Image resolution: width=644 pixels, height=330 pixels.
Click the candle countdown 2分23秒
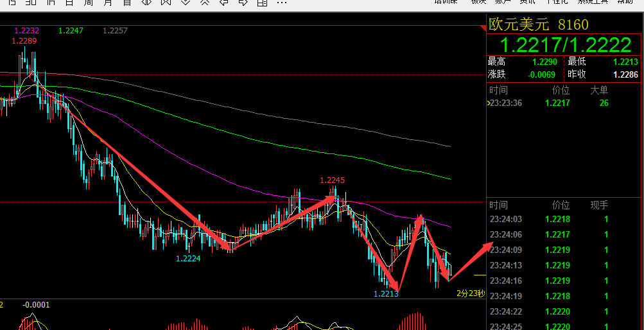471,293
